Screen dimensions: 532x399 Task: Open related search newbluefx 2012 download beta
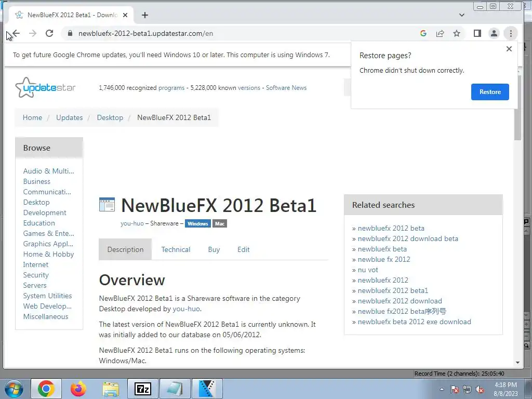click(408, 238)
